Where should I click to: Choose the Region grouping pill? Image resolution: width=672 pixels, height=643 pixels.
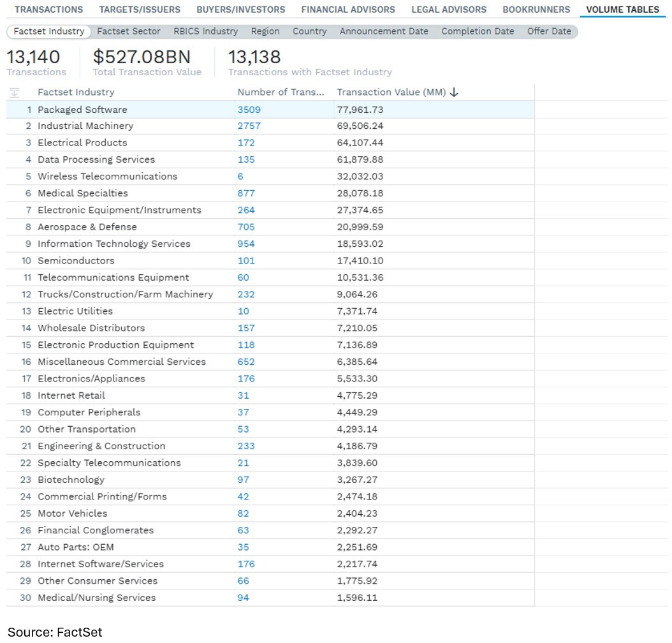(265, 31)
